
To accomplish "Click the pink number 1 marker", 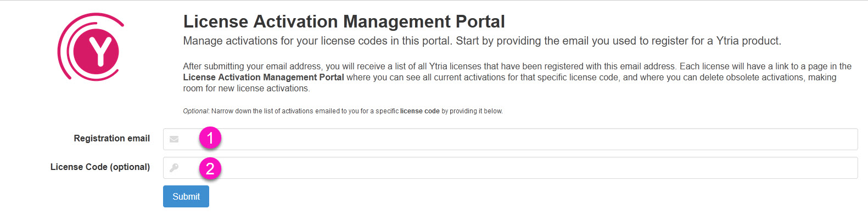I will click(210, 138).
